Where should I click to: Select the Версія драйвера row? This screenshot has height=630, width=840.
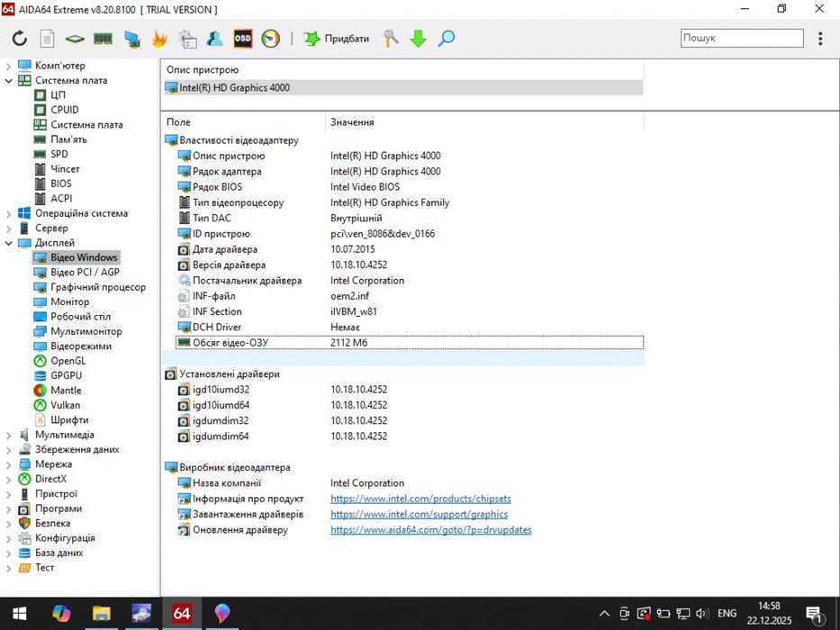tap(410, 265)
